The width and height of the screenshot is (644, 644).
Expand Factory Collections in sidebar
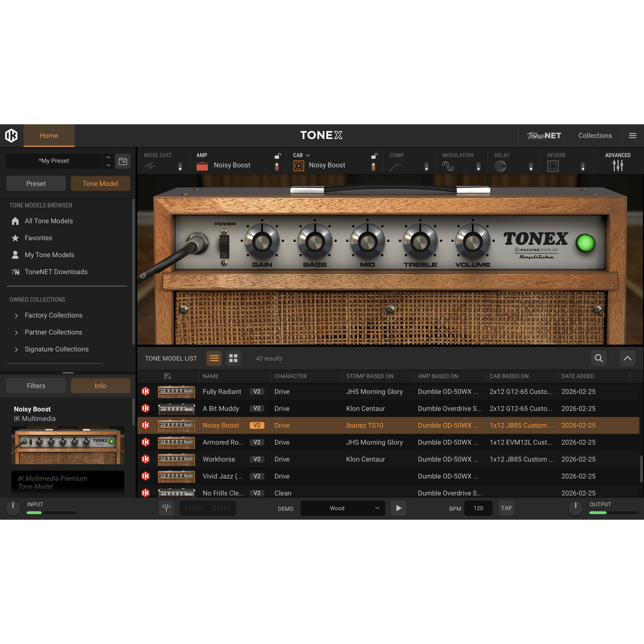17,316
